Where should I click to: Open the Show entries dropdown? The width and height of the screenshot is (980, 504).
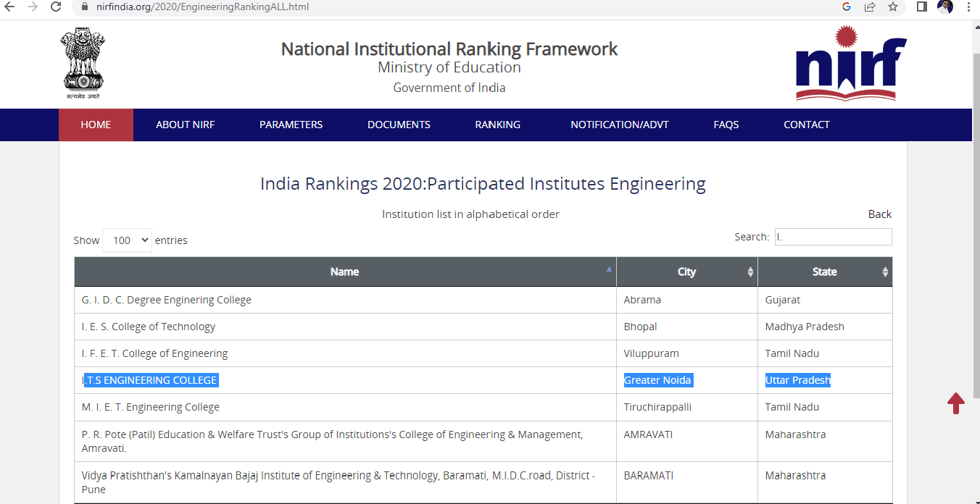[x=127, y=240]
